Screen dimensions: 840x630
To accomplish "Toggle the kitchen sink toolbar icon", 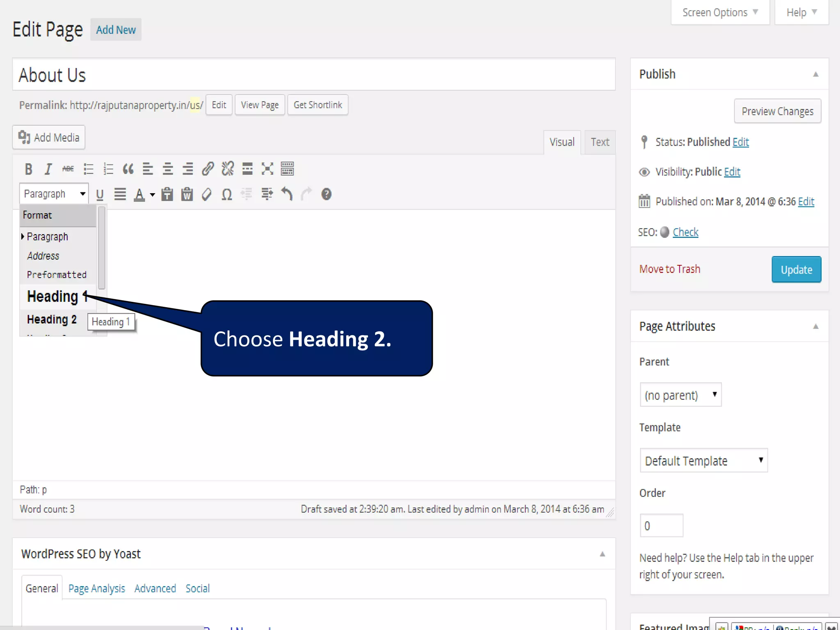I will [x=287, y=169].
